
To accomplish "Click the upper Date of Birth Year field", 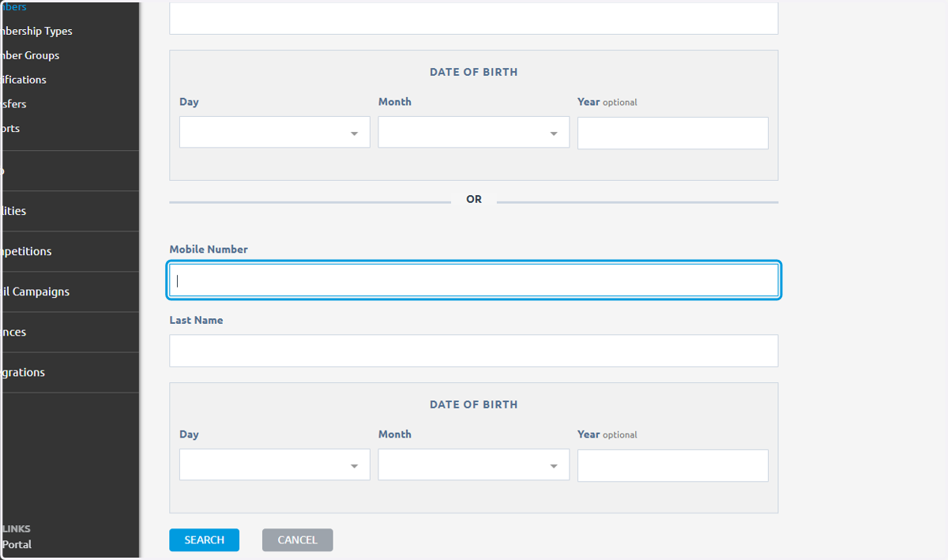I will (x=672, y=133).
